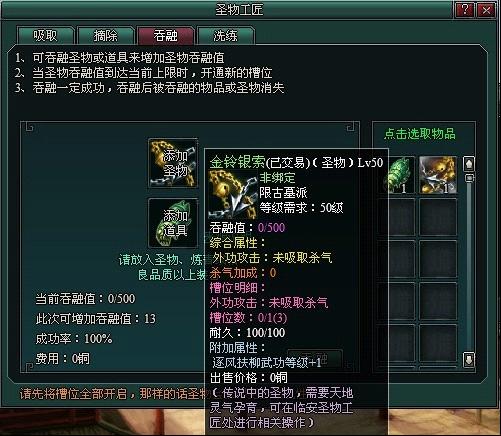501x436 pixels.
Task: Click the inventory scroll up arrow
Action: coord(469,164)
